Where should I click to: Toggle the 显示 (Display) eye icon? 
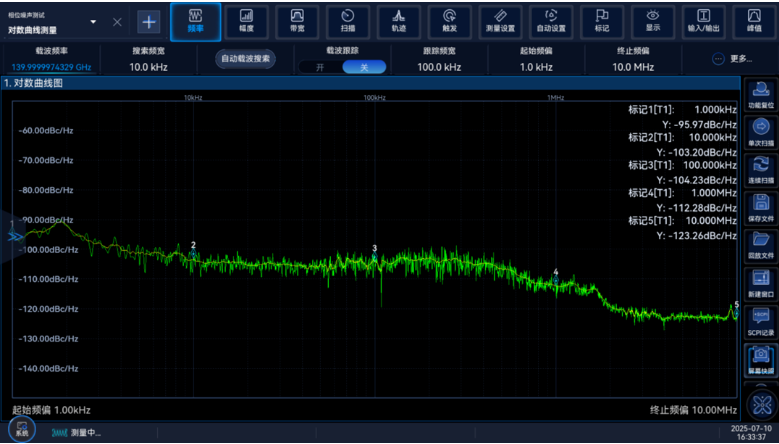click(x=653, y=21)
